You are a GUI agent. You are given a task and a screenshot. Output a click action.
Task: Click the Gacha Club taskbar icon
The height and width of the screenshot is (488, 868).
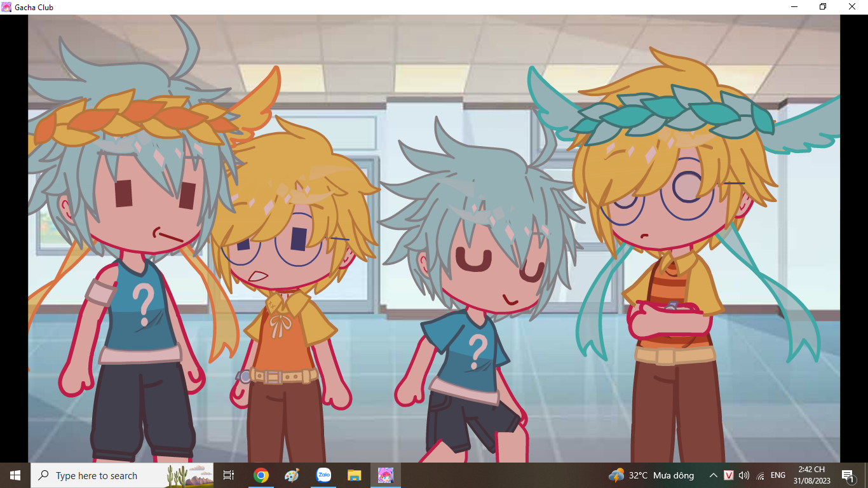coord(386,475)
